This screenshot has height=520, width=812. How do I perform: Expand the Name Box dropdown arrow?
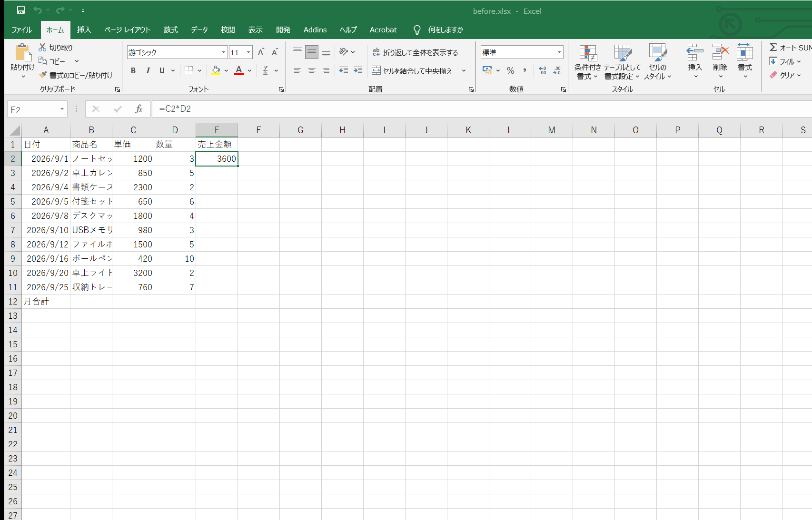click(62, 109)
